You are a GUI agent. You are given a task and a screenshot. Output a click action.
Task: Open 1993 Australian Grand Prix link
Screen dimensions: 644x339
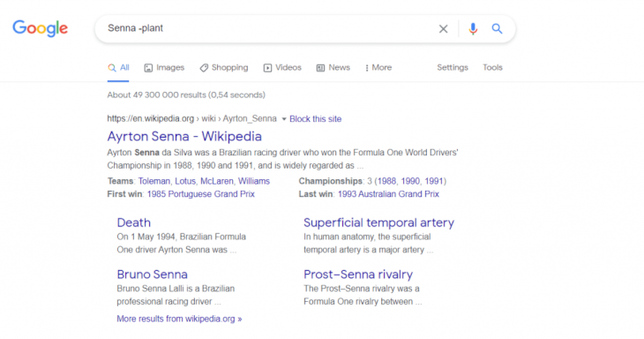coord(388,194)
